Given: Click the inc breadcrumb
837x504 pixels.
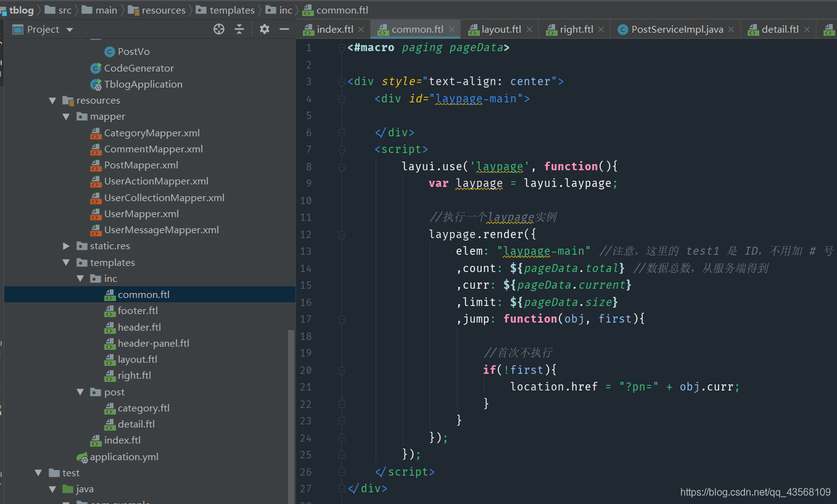Looking at the screenshot, I should pyautogui.click(x=279, y=10).
